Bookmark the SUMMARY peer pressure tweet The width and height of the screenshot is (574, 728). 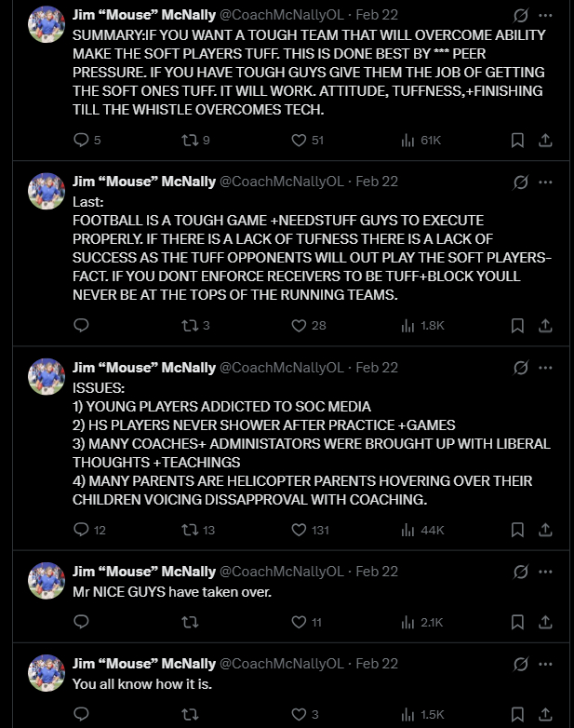pyautogui.click(x=518, y=140)
